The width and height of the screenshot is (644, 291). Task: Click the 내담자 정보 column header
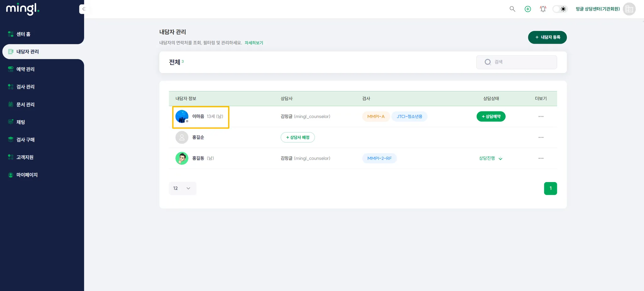(186, 99)
